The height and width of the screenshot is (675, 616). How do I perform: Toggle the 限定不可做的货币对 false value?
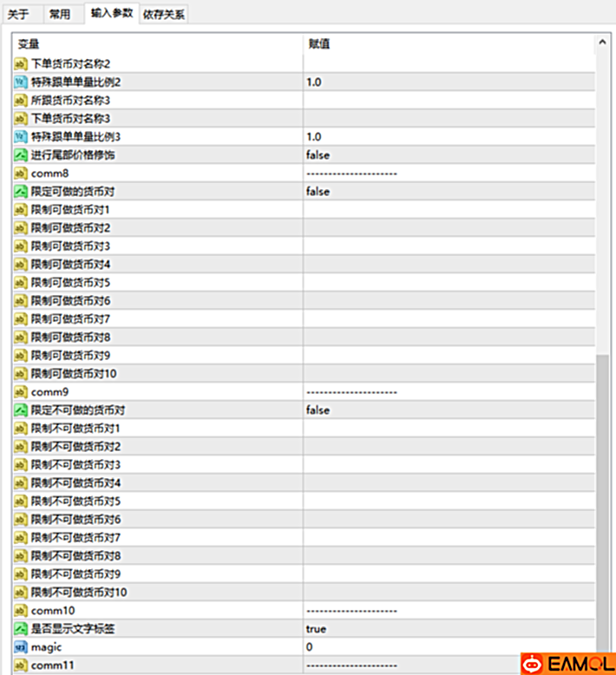(x=318, y=410)
